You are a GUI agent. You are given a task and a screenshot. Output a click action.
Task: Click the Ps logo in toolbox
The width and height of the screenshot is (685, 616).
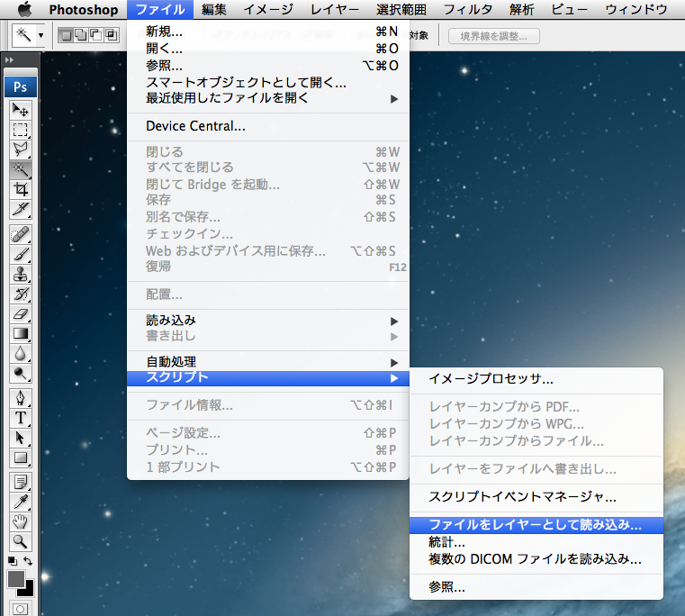21,87
